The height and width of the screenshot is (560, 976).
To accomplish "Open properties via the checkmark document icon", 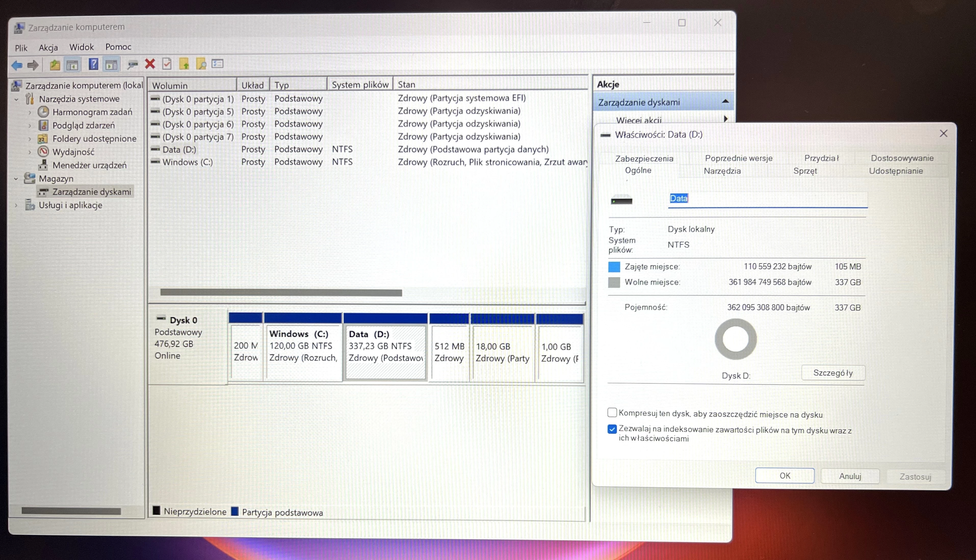I will (x=167, y=65).
